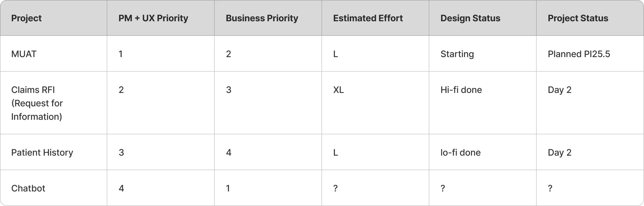The width and height of the screenshot is (644, 206).
Task: Select Day 2 status for Claims RFI
Action: [x=560, y=90]
